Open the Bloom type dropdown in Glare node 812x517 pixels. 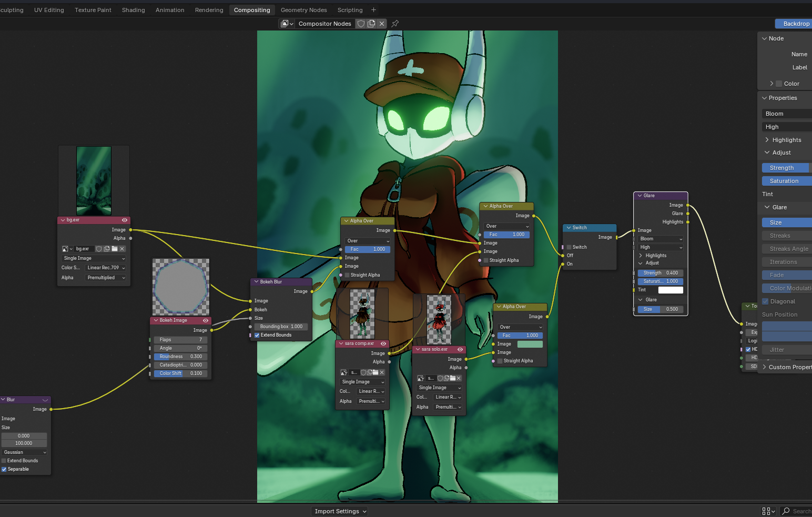point(661,239)
